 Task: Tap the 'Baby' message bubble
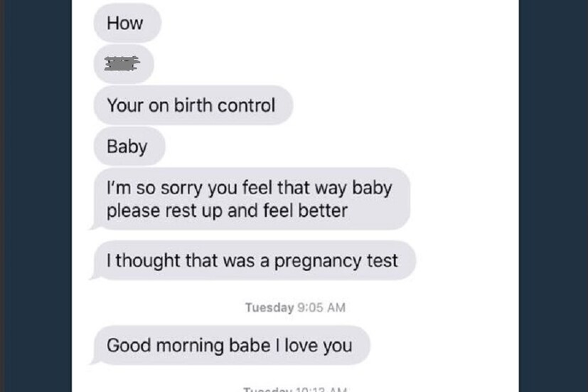coord(129,147)
